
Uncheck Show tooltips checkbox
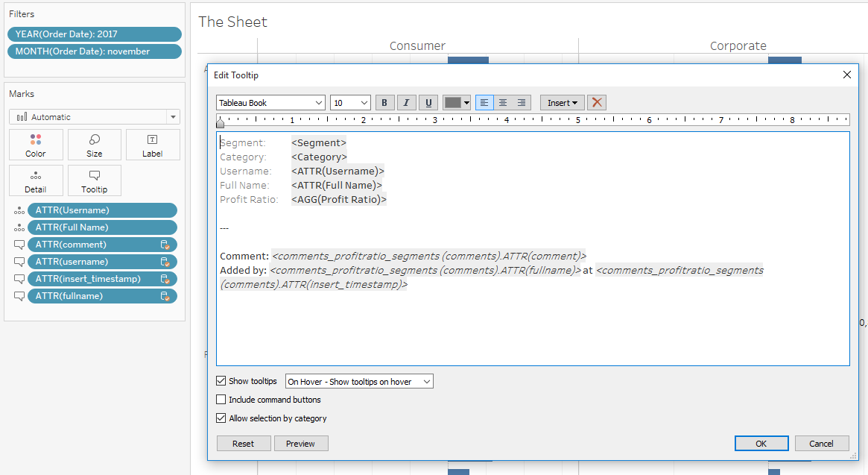(x=221, y=381)
